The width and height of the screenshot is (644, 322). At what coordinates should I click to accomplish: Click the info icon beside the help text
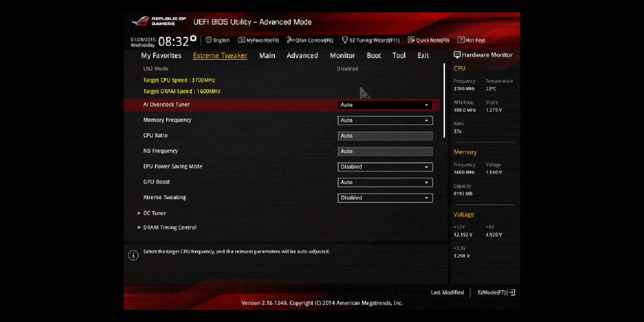click(x=133, y=255)
